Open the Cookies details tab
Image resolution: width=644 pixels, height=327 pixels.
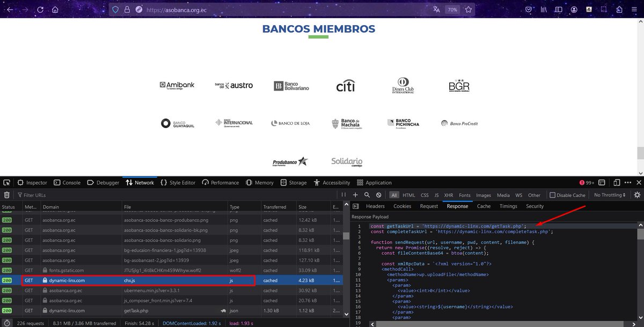402,206
